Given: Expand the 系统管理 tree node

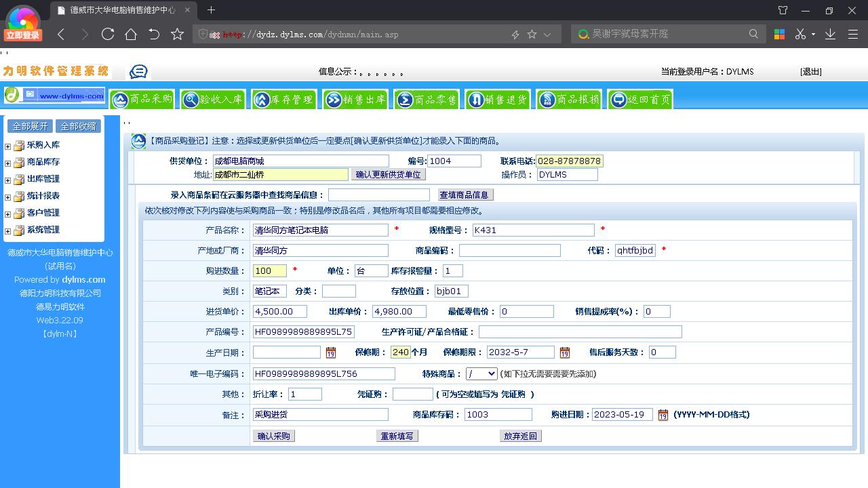Looking at the screenshot, I should tap(7, 230).
